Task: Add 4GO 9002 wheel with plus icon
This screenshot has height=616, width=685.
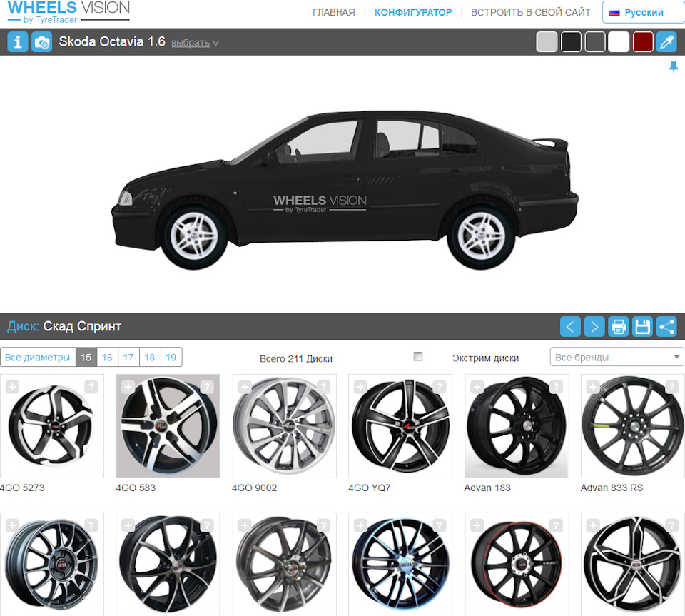Action: [x=245, y=387]
